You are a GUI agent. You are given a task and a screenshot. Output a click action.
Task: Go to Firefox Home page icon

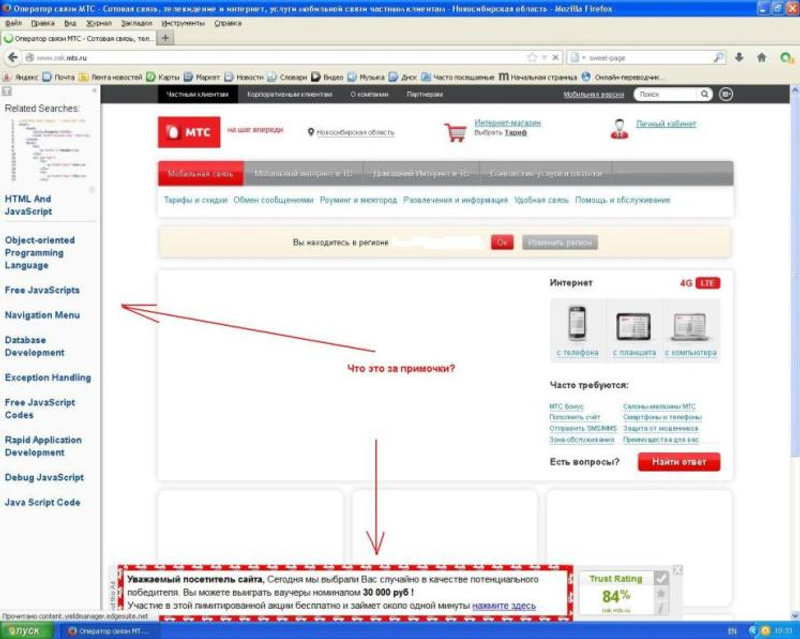(x=762, y=57)
